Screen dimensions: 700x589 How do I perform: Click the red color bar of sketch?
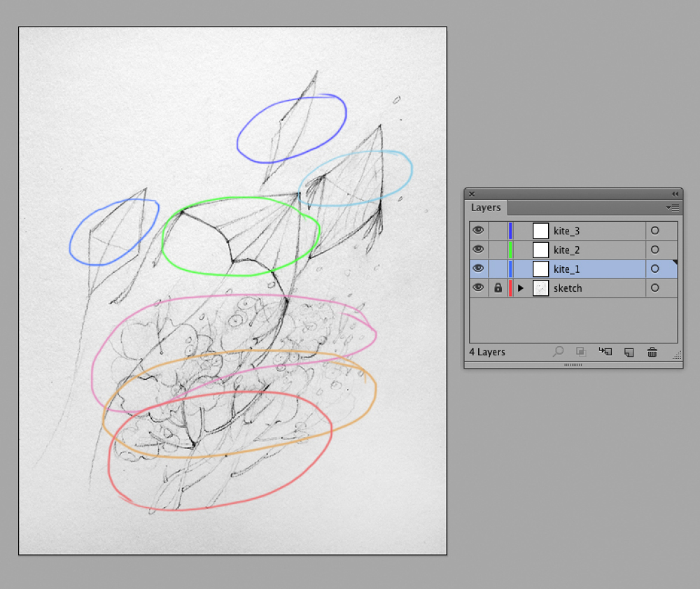[x=510, y=288]
